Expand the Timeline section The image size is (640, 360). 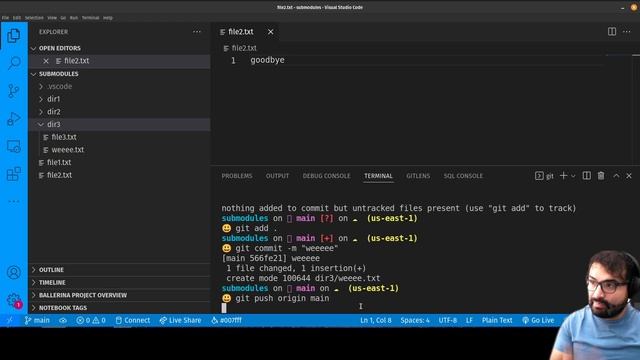pos(119,282)
